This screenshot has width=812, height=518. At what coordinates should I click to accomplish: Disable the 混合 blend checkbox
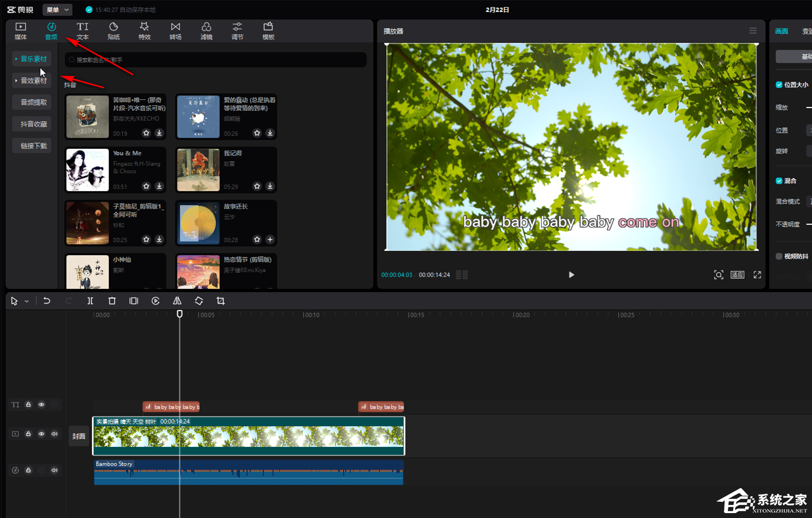[779, 181]
